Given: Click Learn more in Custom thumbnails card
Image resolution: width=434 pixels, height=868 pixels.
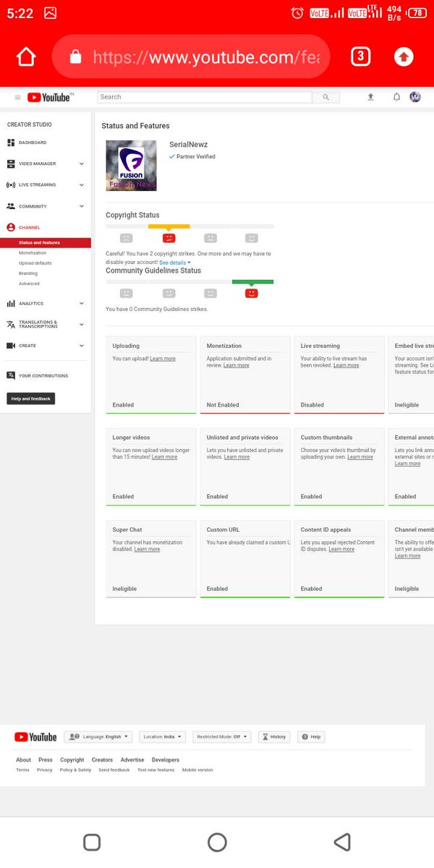Looking at the screenshot, I should coord(360,457).
